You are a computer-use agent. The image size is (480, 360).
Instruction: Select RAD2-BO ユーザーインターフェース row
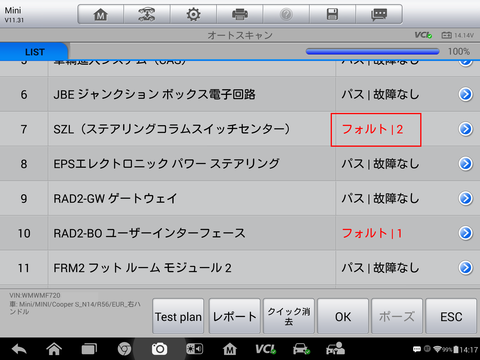240,233
